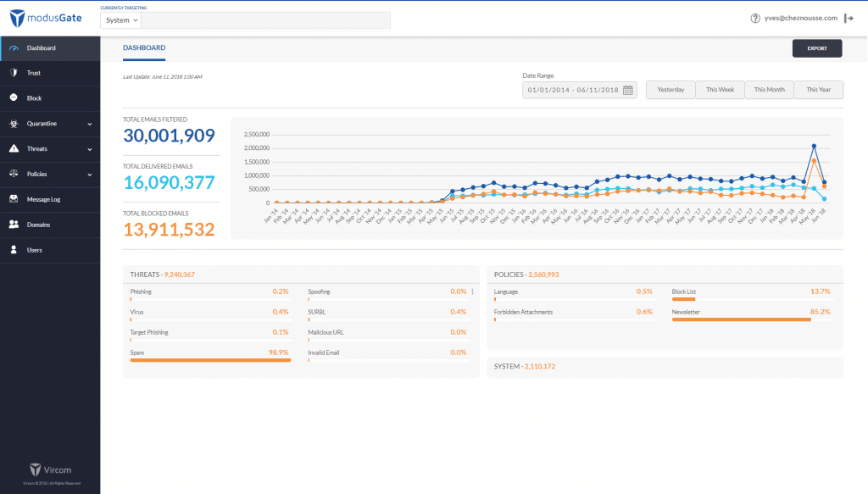Screen dimensions: 868x494
Task: Open the help question mark icon
Action: 755,19
